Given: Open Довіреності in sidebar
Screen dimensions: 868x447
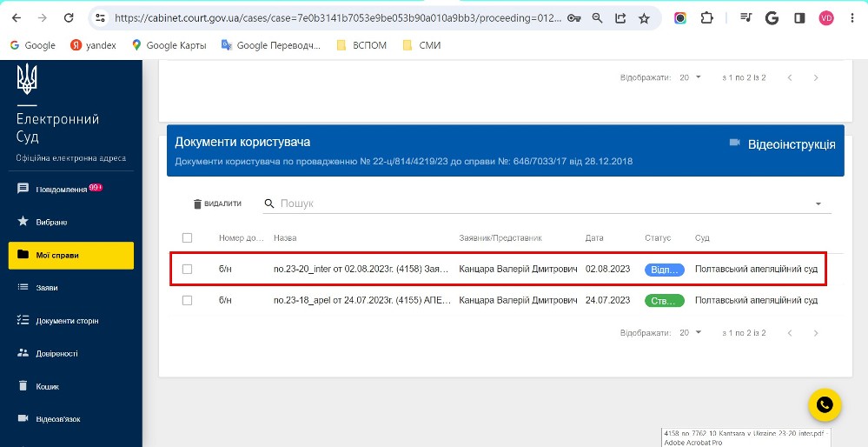Looking at the screenshot, I should [71, 353].
